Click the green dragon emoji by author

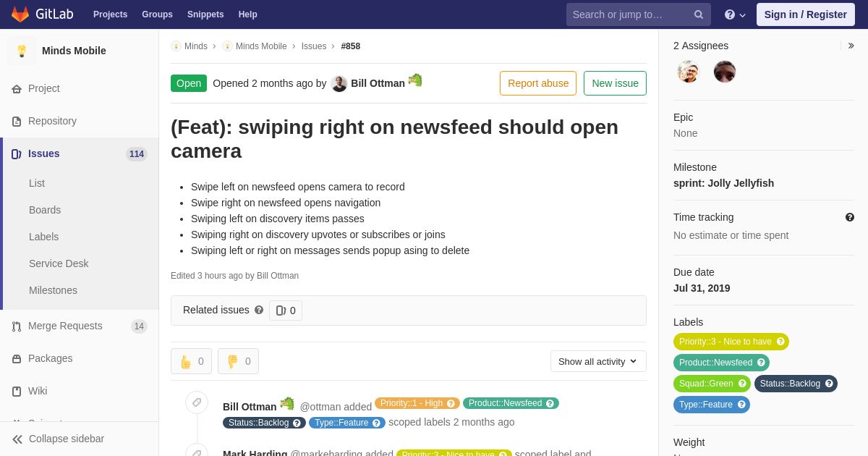415,80
